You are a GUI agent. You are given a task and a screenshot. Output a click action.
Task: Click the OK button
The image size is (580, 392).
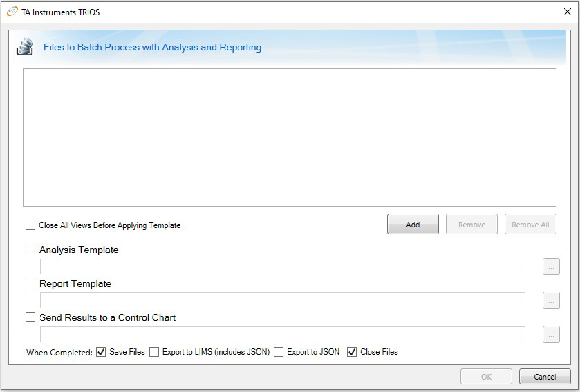pos(486,377)
